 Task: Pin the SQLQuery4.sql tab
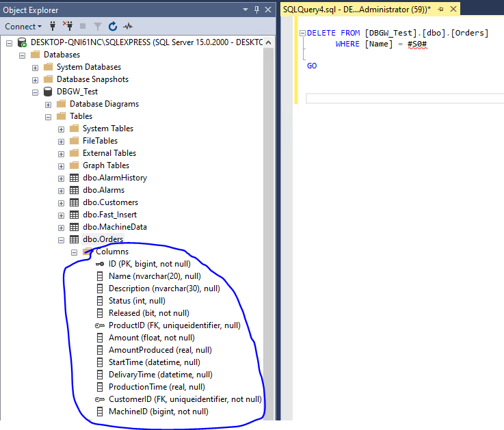(440, 10)
